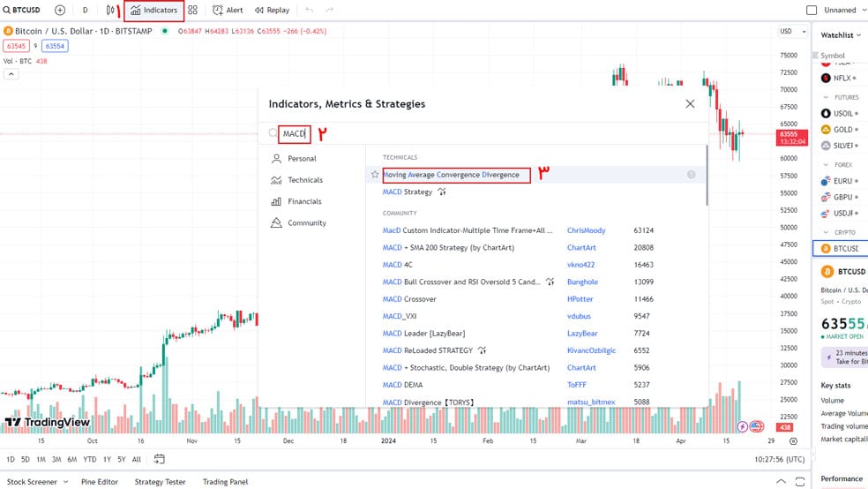This screenshot has width=868, height=489.
Task: Expand bottom panel chevron up
Action: pyautogui.click(x=781, y=481)
